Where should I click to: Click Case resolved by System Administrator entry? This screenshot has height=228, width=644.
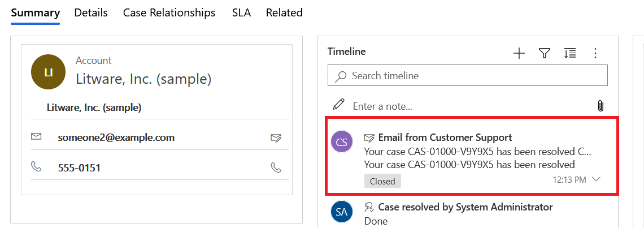(x=465, y=207)
